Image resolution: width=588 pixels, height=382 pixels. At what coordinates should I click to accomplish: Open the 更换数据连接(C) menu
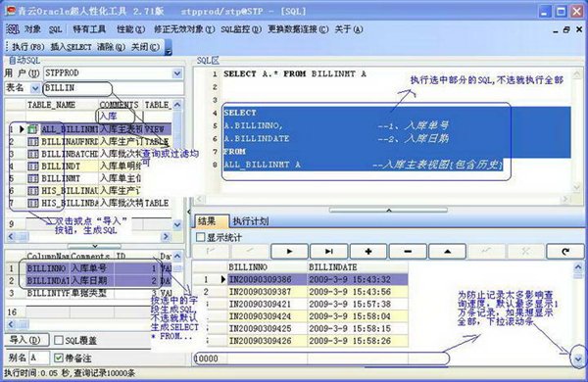298,29
